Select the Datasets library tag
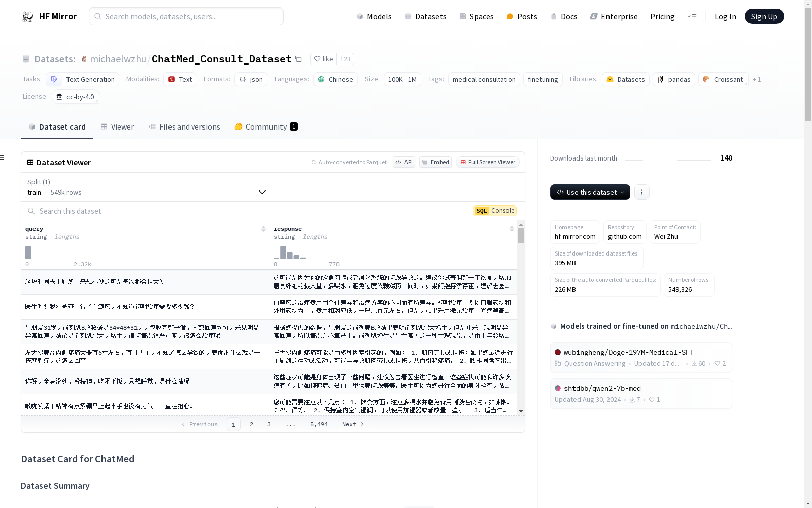Screen dimensions: 812x508 click(x=626, y=79)
